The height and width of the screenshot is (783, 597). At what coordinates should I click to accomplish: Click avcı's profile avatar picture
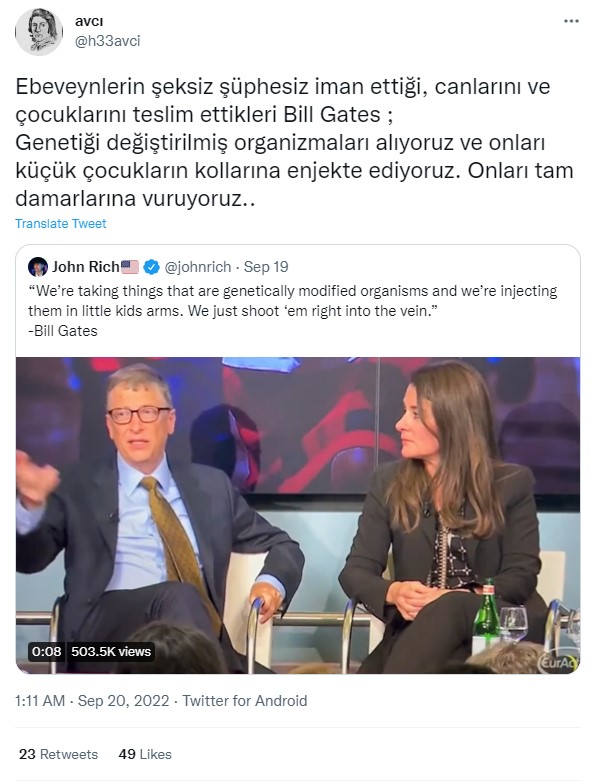[39, 31]
